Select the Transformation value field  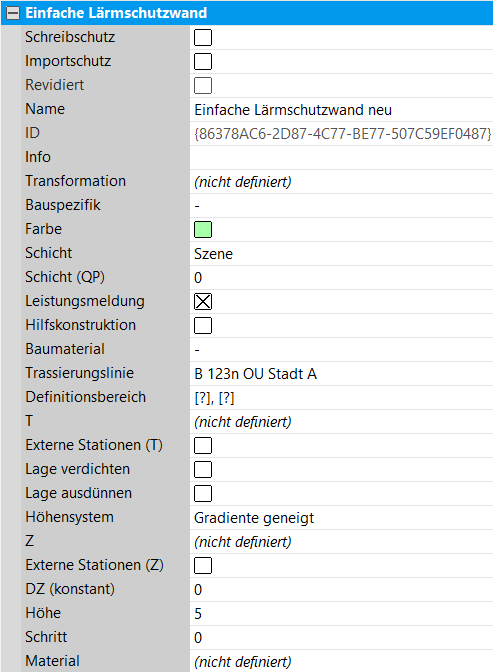tap(341, 181)
